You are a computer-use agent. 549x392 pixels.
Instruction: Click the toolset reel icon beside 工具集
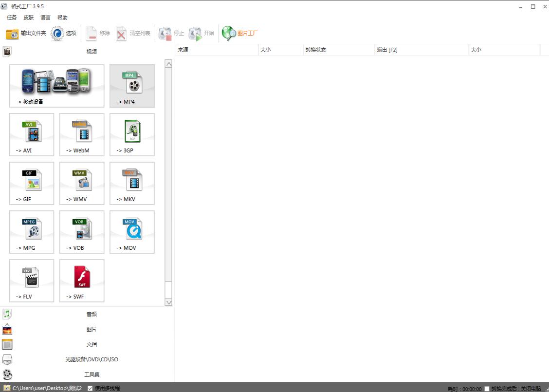pos(7,374)
